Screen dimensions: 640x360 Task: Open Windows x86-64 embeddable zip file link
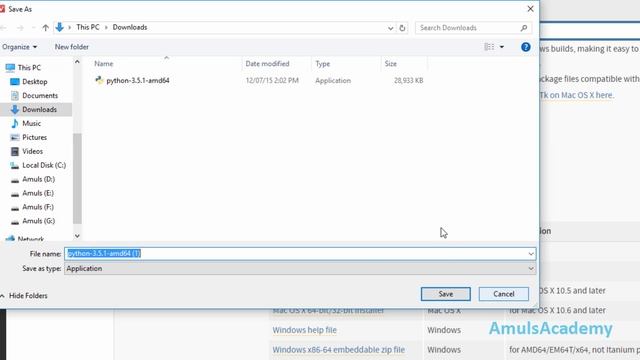[339, 350]
